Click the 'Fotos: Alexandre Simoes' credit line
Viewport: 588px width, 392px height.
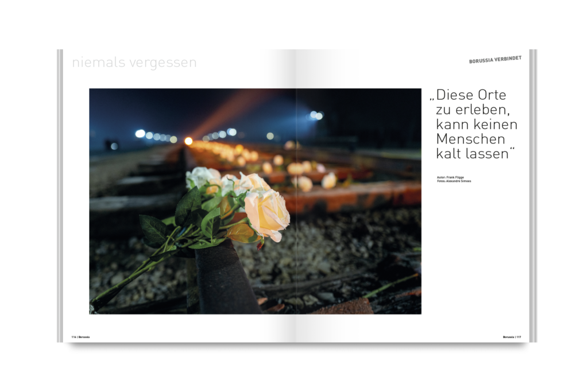tap(454, 181)
